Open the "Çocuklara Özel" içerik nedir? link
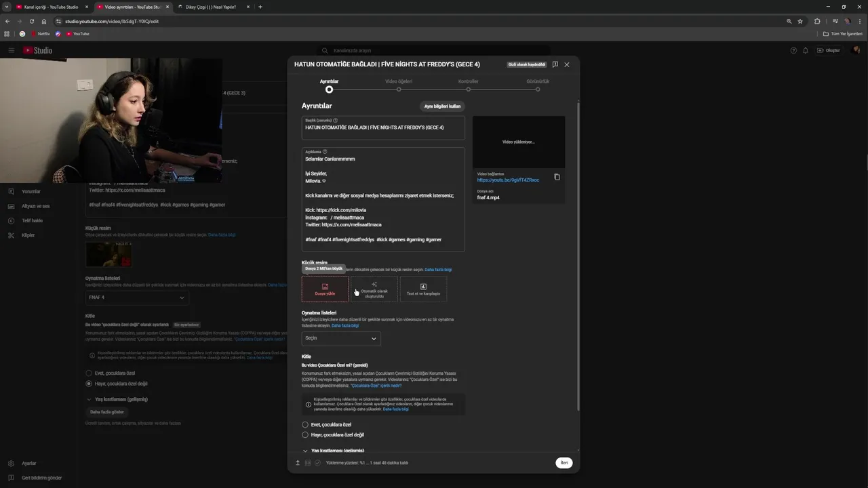 pyautogui.click(x=376, y=386)
